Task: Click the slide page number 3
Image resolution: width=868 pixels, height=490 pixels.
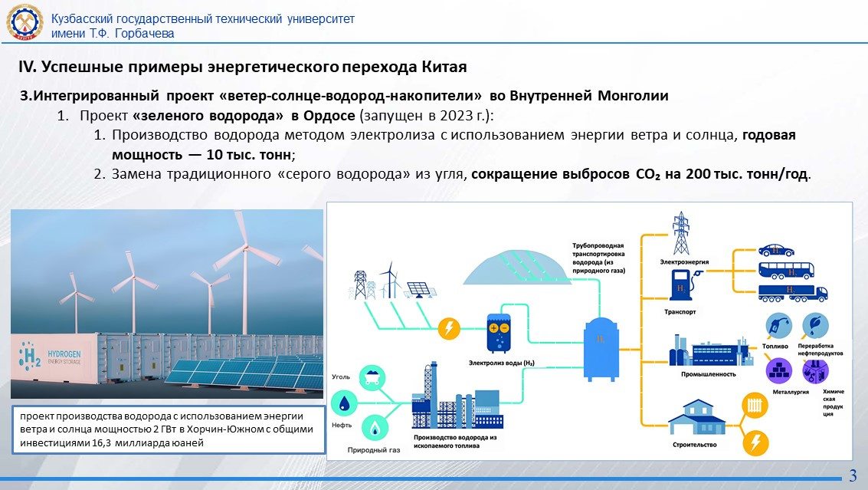Action: click(x=853, y=472)
